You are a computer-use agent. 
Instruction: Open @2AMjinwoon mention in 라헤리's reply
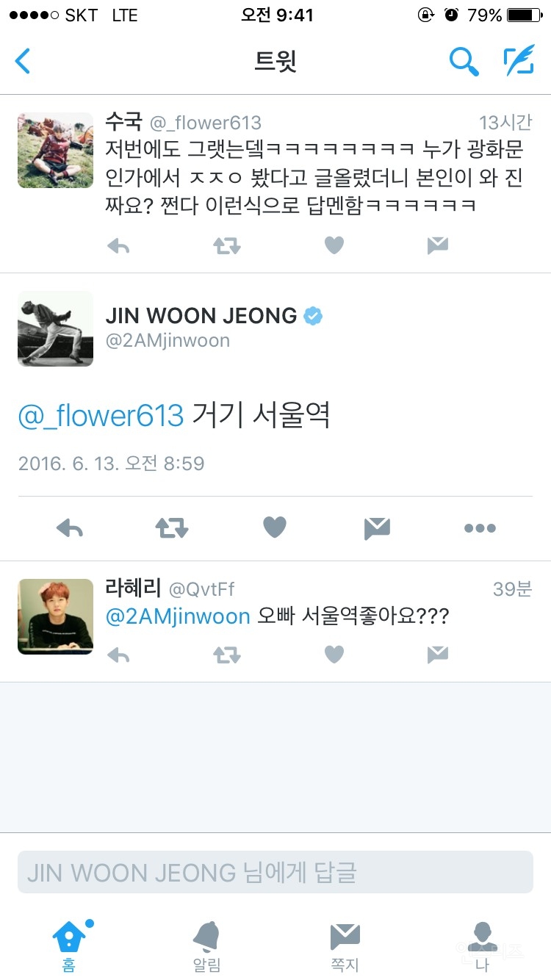point(179,616)
